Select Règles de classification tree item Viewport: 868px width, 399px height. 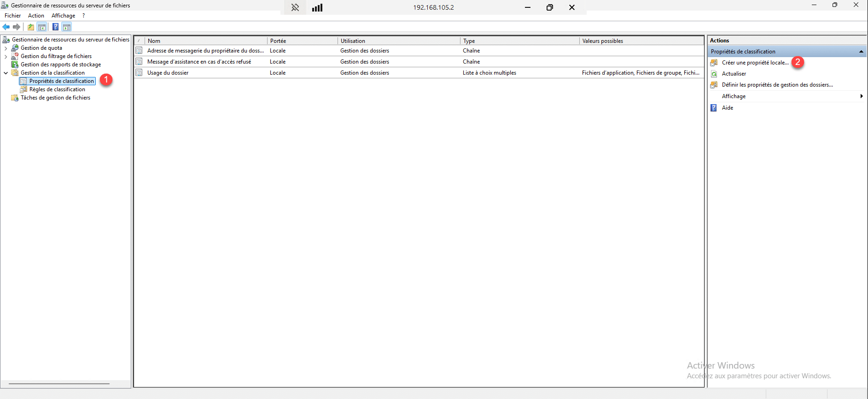[57, 89]
